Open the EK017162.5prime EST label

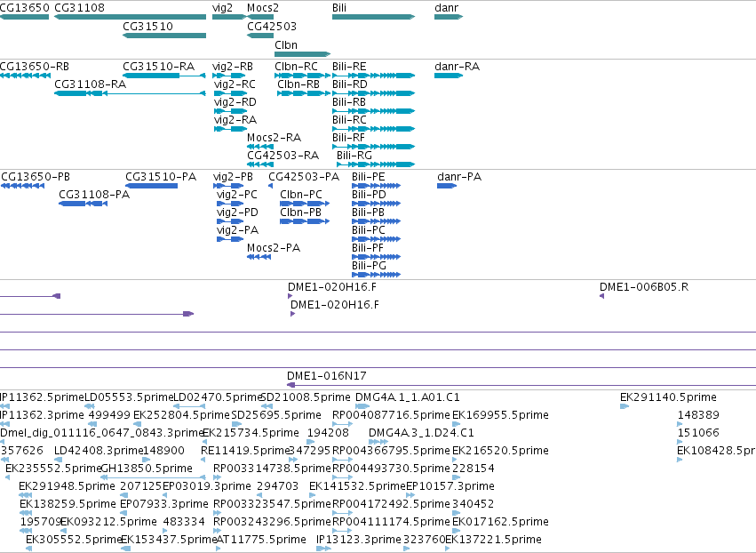[500, 522]
